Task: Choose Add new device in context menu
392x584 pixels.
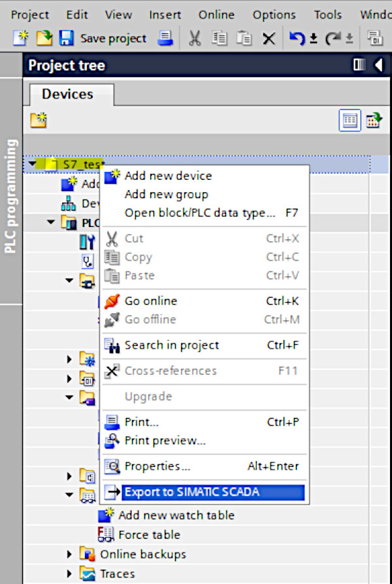Action: (205, 175)
